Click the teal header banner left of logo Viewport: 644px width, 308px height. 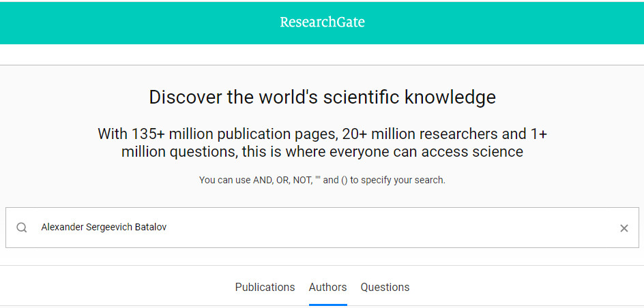(x=140, y=22)
